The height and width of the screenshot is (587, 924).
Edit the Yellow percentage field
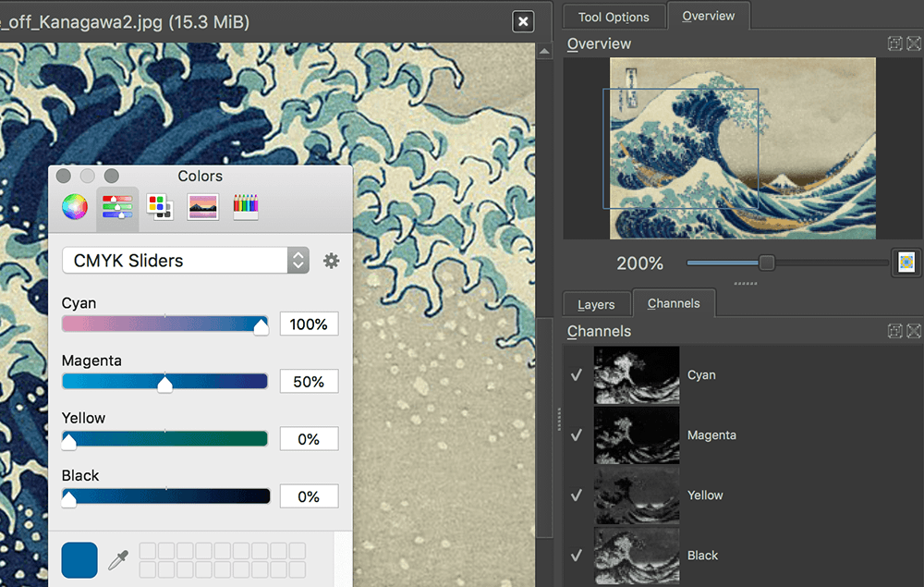tap(309, 439)
